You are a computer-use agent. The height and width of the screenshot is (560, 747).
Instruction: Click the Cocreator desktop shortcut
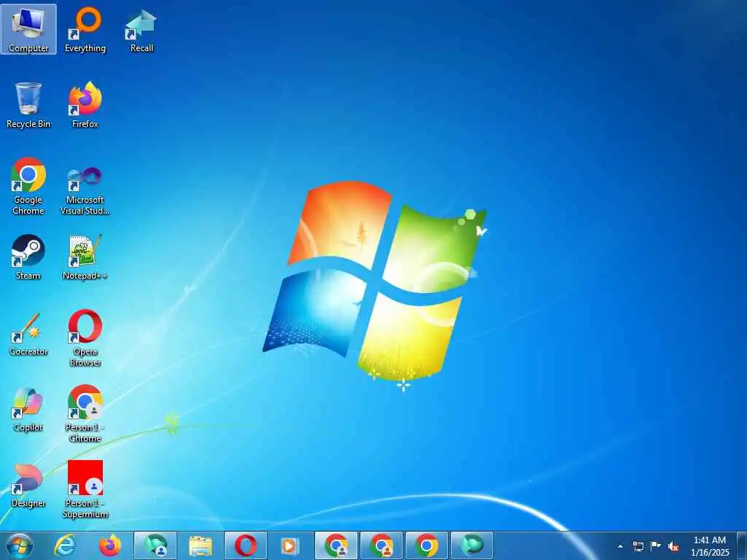28,332
